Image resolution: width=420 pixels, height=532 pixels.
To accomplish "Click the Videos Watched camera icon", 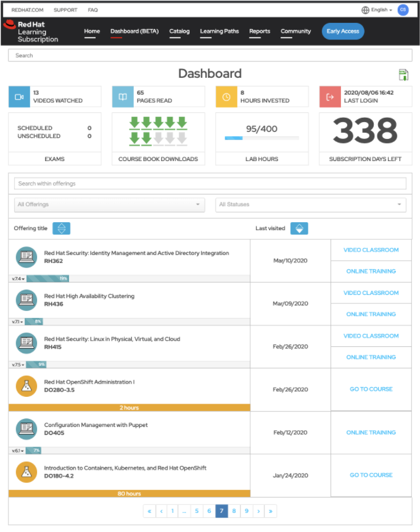I will click(19, 97).
